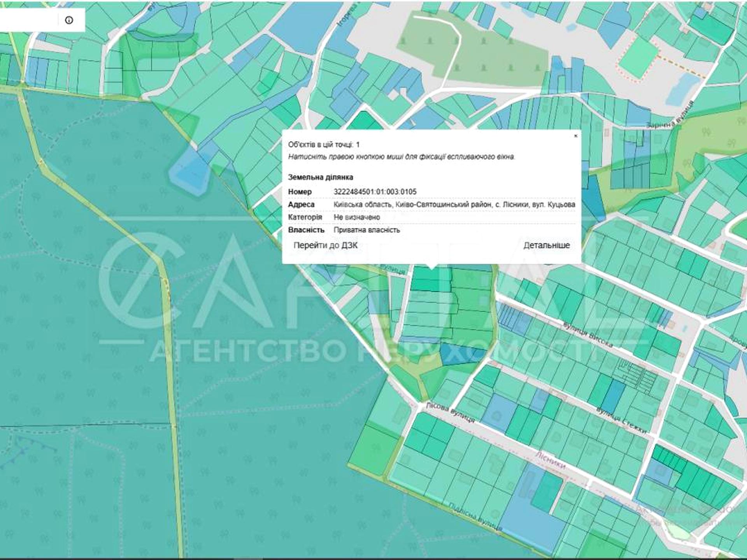Click the empty search input field
This screenshot has height=560, width=747.
coord(27,20)
